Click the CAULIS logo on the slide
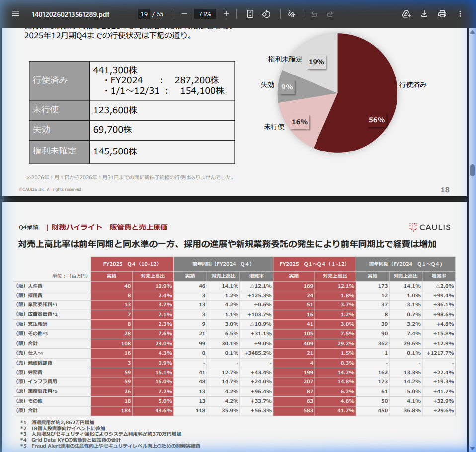The image size is (476, 452). pyautogui.click(x=430, y=227)
